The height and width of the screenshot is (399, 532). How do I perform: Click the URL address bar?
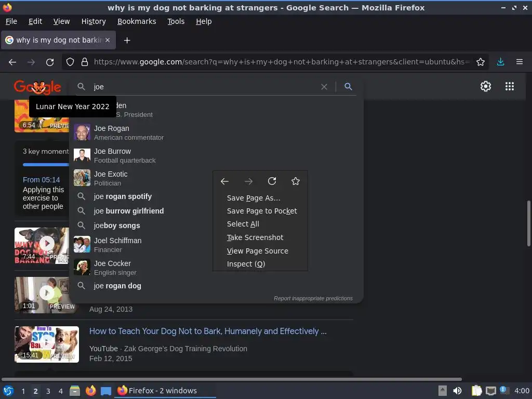[282, 62]
